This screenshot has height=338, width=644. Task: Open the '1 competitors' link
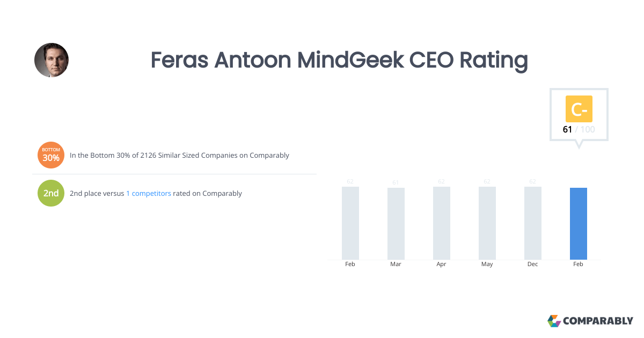click(x=149, y=193)
